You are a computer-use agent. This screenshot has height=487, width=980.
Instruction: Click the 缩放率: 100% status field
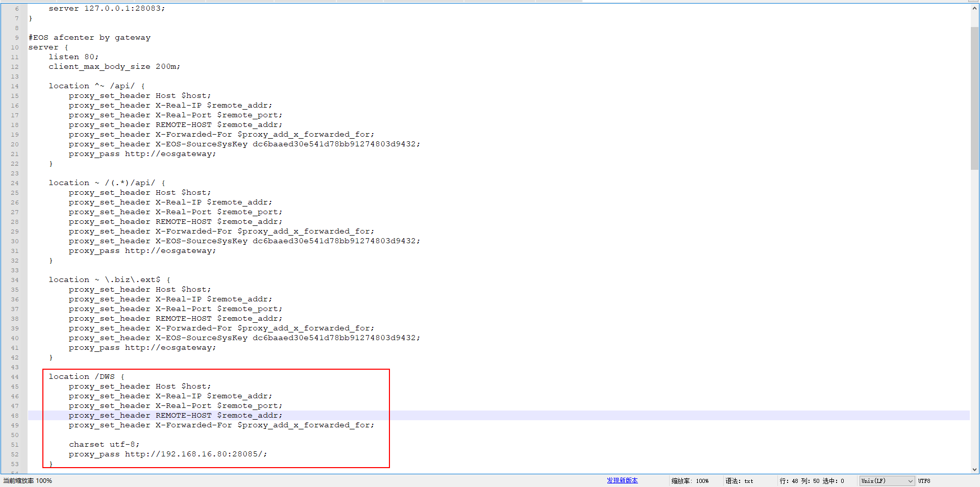[690, 481]
